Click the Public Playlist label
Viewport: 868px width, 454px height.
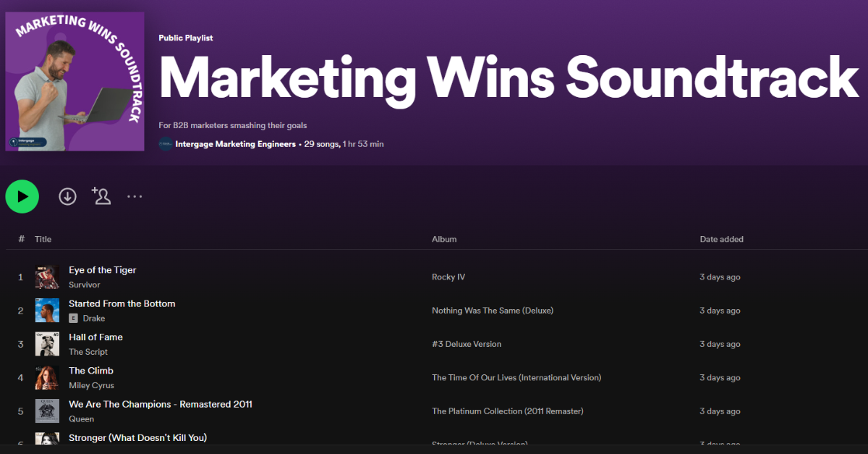(x=186, y=38)
